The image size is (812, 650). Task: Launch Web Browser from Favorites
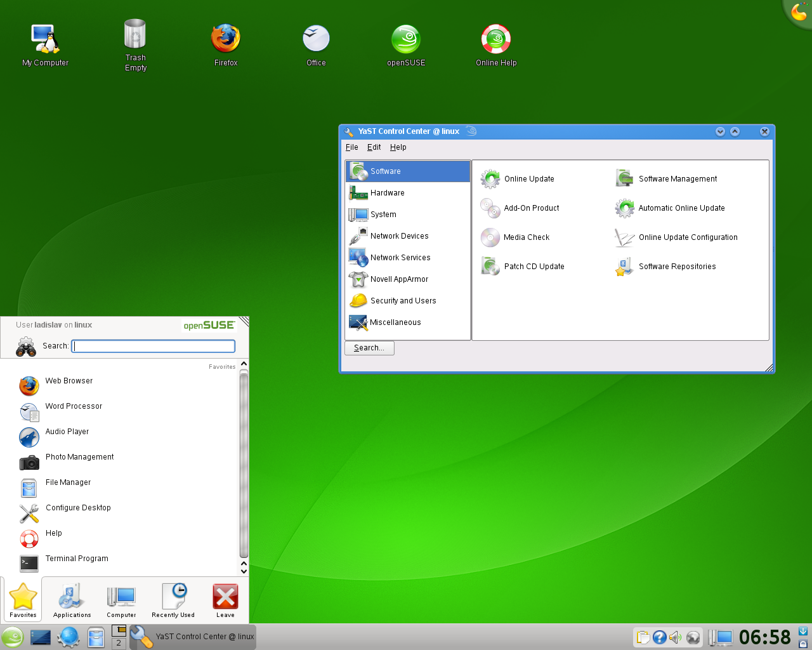point(121,385)
